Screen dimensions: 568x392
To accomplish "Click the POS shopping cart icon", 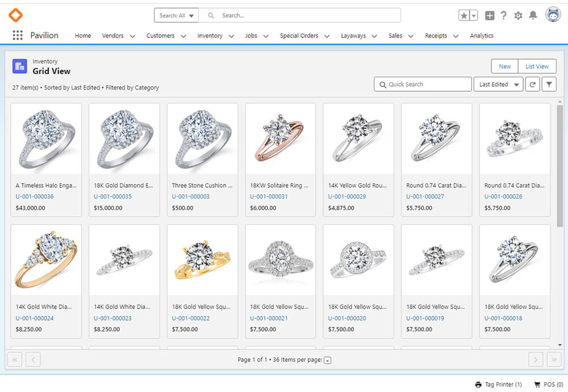I will coord(537,385).
